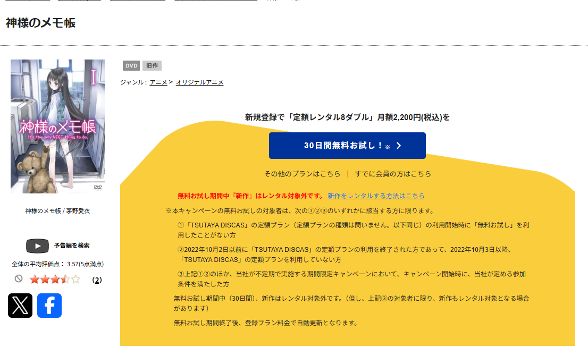Click the 全体の平均評価点: 3.57 text
Image resolution: width=588 pixels, height=364 pixels.
(x=58, y=264)
